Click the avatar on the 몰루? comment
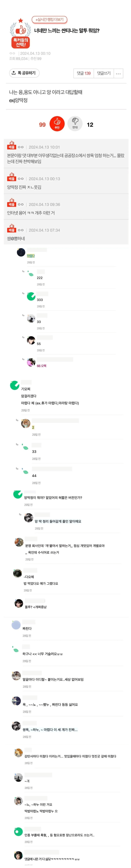This screenshot has width=131, height=868. pyautogui.click(x=19, y=603)
